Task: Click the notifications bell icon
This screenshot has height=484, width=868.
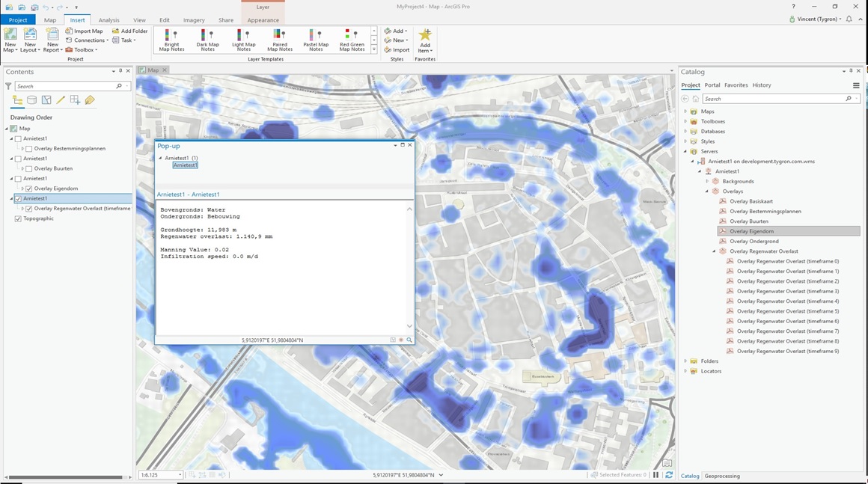Action: click(x=849, y=19)
